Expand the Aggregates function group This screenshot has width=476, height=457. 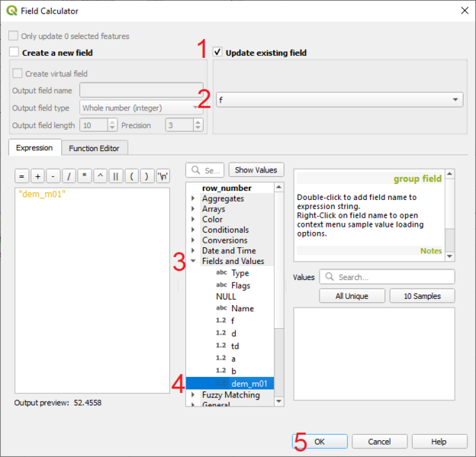(x=193, y=198)
